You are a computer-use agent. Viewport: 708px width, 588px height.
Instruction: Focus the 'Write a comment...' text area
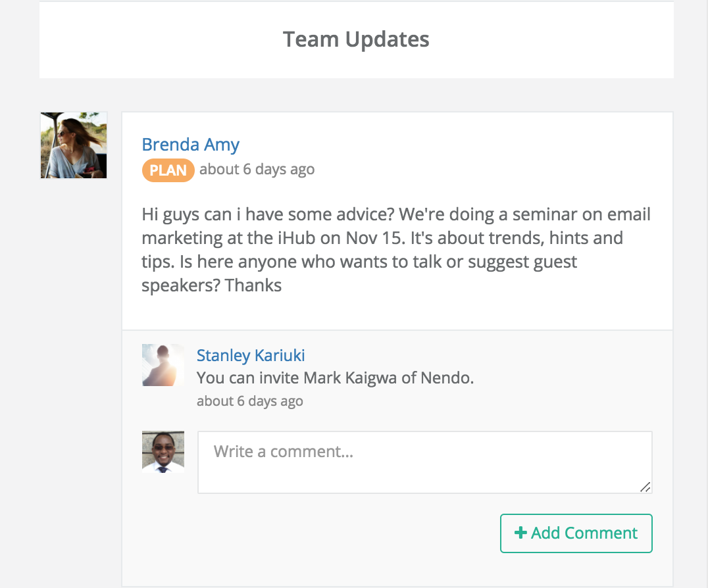point(425,462)
